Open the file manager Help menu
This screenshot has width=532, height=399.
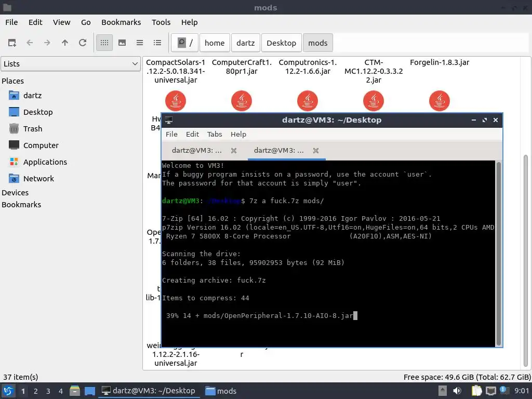click(189, 22)
